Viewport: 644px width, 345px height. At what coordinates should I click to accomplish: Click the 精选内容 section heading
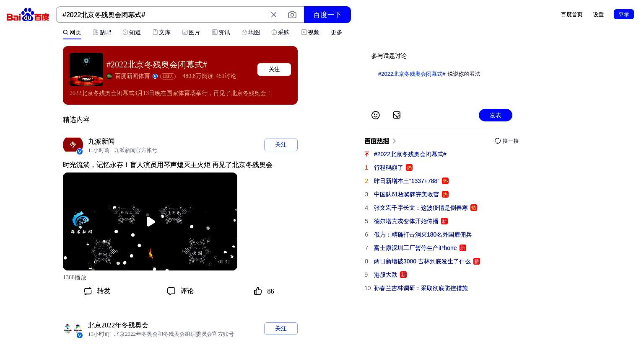[76, 120]
